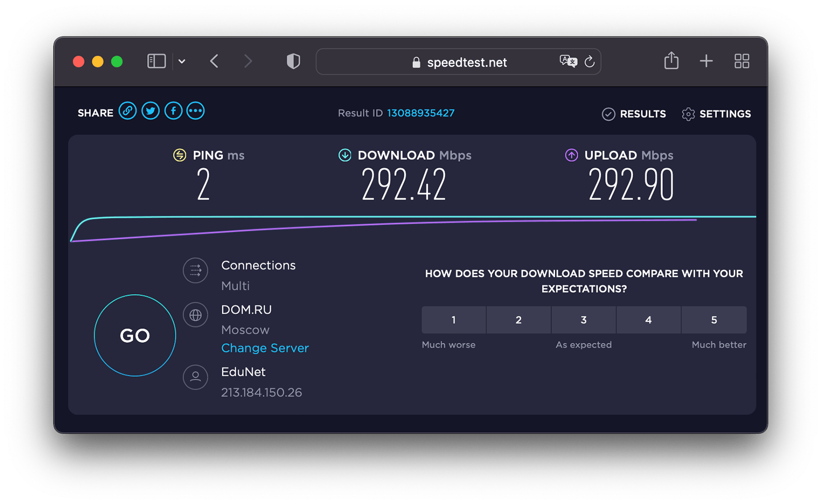821x504 pixels.
Task: Click the server globe icon
Action: coord(196,315)
